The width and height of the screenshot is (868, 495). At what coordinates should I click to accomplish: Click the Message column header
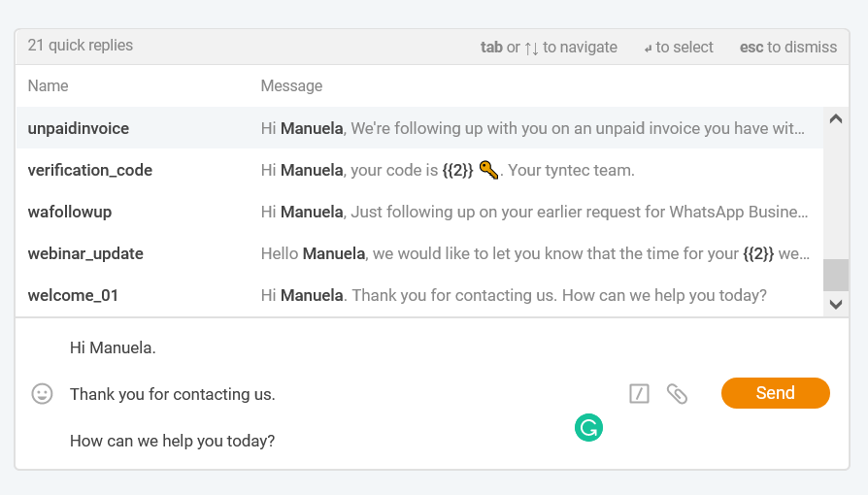pyautogui.click(x=291, y=85)
